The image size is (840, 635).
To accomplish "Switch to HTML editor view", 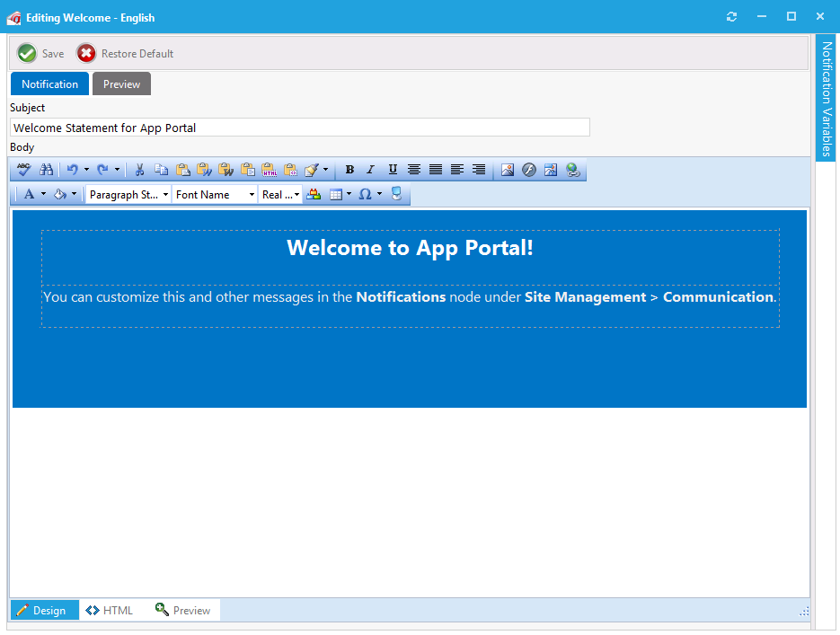I will tap(109, 611).
